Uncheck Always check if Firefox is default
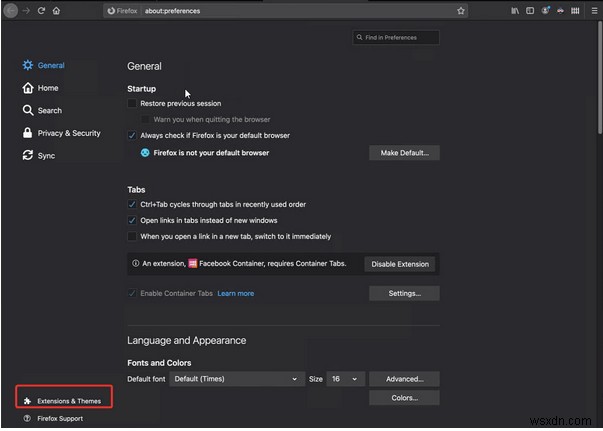This screenshot has width=603, height=431. pos(132,135)
